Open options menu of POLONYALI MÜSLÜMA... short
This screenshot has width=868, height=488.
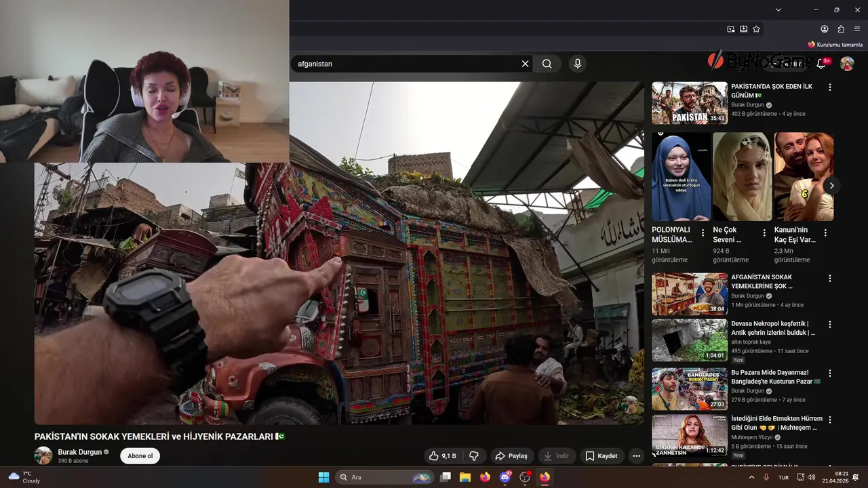[703, 233]
